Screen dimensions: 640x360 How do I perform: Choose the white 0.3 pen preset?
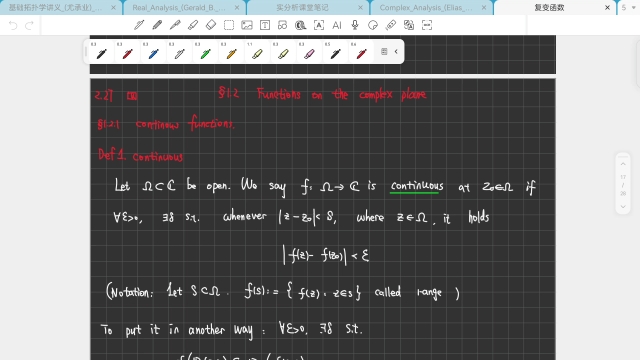point(180,52)
